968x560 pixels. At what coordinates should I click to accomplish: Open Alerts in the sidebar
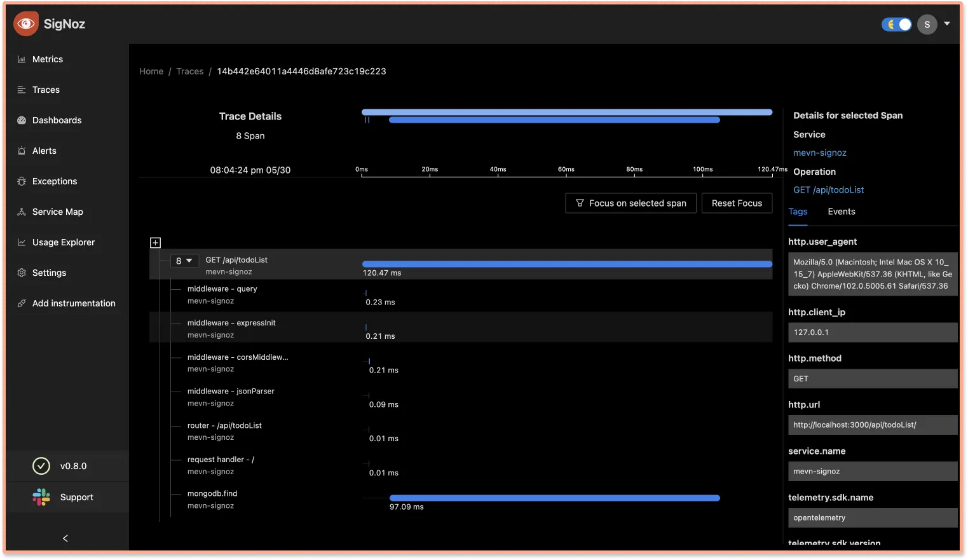tap(44, 151)
